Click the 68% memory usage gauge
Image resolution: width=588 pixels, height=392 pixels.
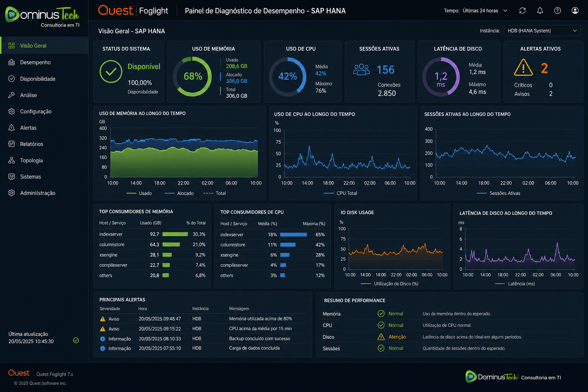point(192,77)
